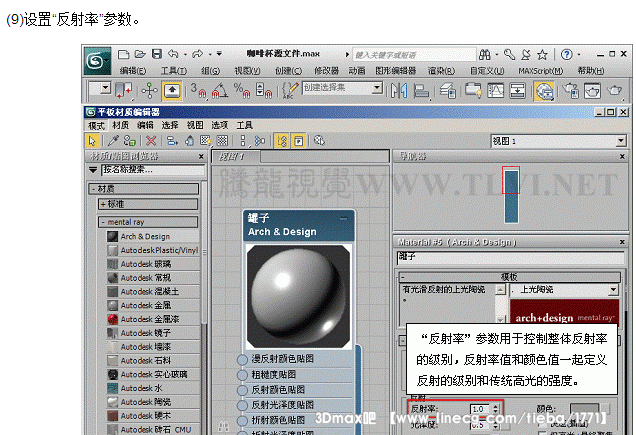Collapse the 模板 rollout
The height and width of the screenshot is (435, 636).
(x=509, y=277)
